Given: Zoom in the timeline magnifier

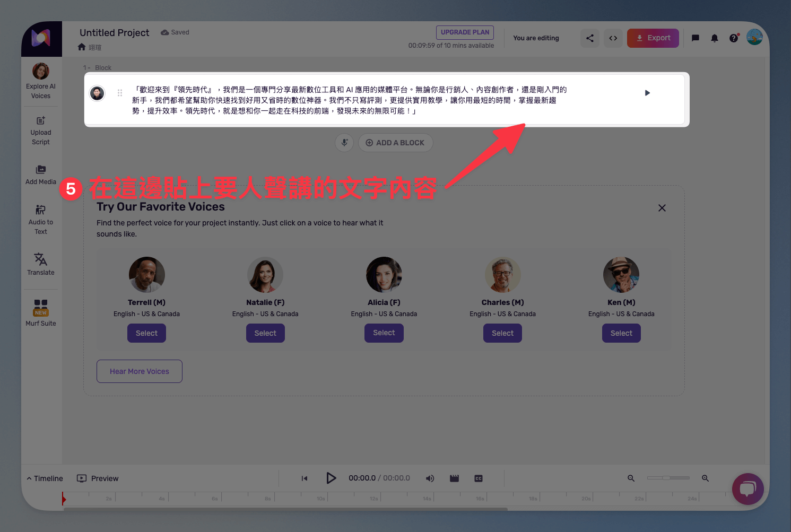Looking at the screenshot, I should [706, 478].
